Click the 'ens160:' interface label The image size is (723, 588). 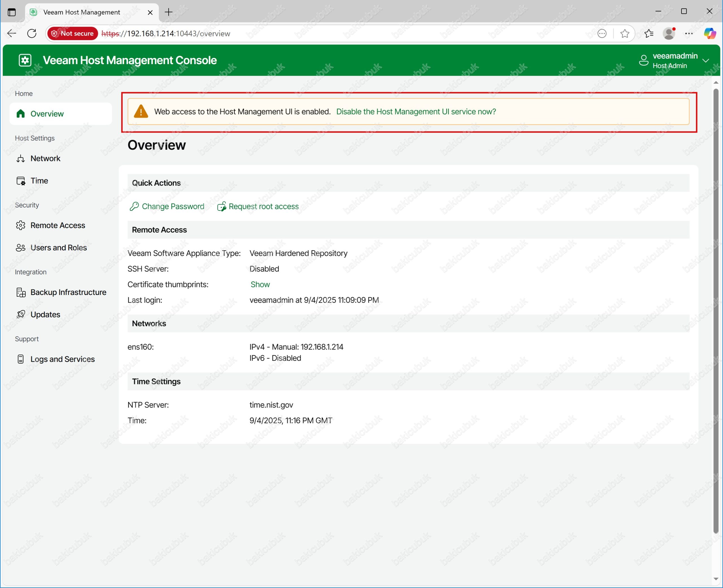click(x=140, y=347)
